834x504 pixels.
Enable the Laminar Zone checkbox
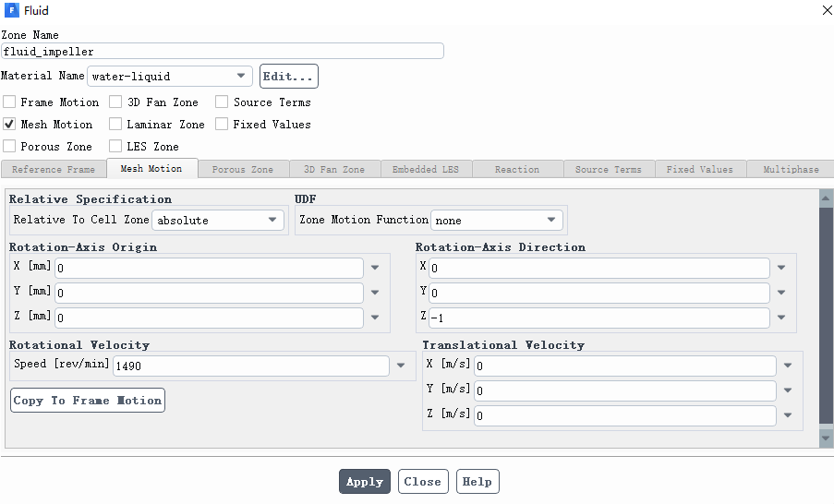point(115,125)
